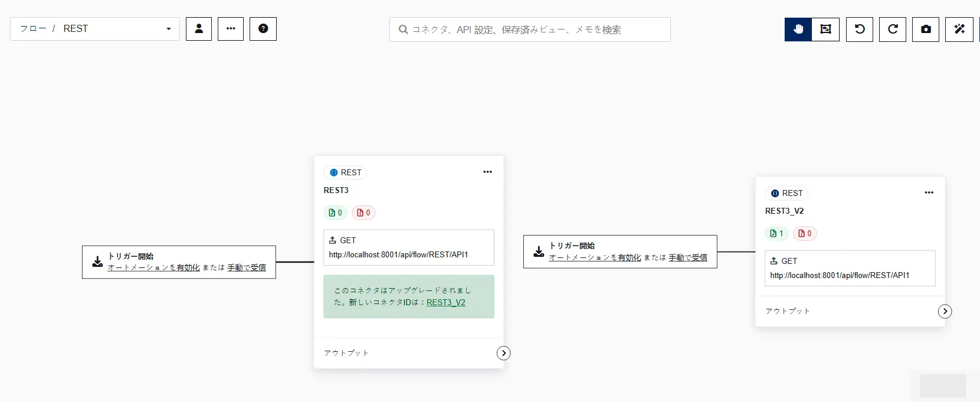Click the redo button
The width and height of the screenshot is (980, 402).
[x=893, y=30]
